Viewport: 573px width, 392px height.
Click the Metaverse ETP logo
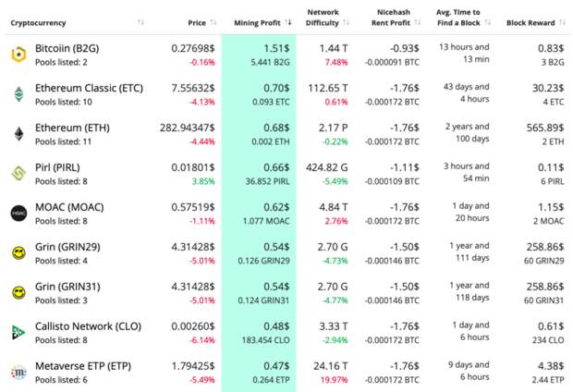tap(18, 372)
